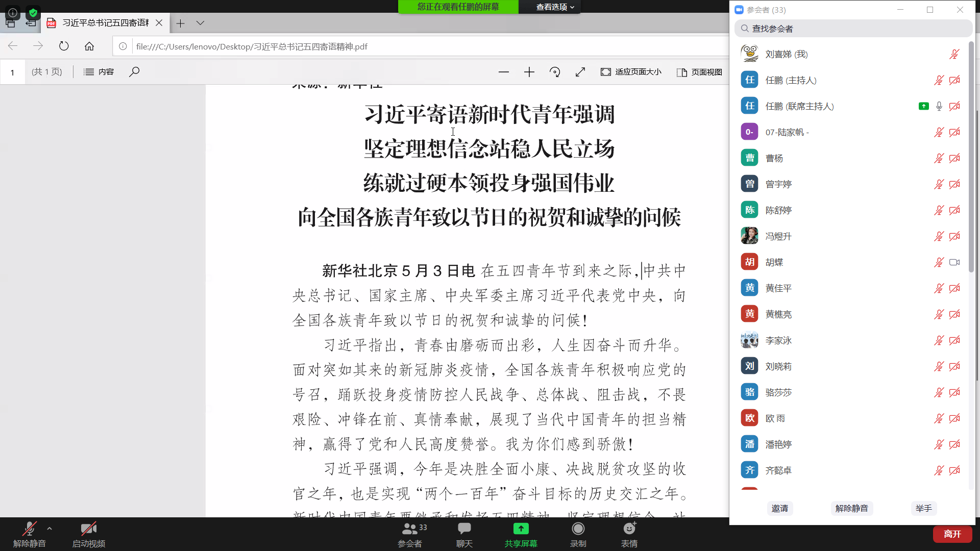Open the tab list chevron
The height and width of the screenshot is (551, 980).
click(201, 23)
